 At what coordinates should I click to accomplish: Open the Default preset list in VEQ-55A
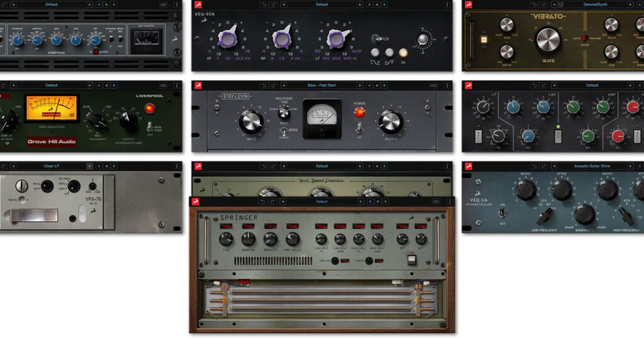coord(321,4)
